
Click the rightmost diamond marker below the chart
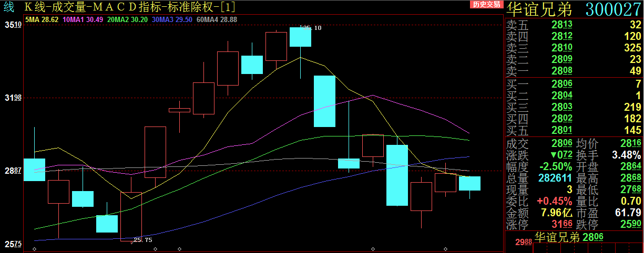(446, 249)
